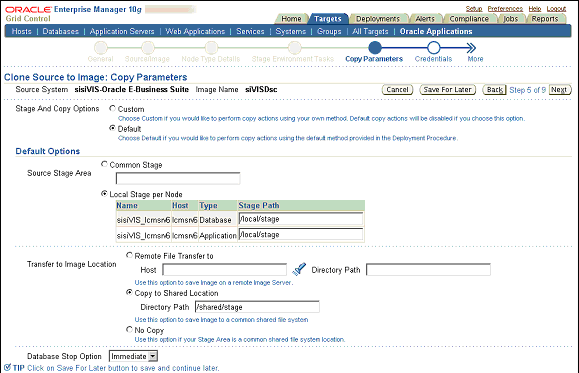Click the Credentials step circle
The width and height of the screenshot is (579, 373).
pos(434,48)
